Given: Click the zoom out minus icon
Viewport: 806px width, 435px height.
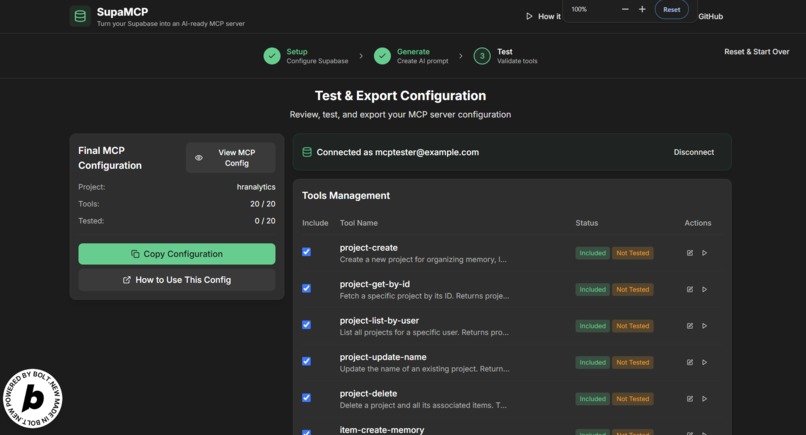Looking at the screenshot, I should (x=625, y=9).
